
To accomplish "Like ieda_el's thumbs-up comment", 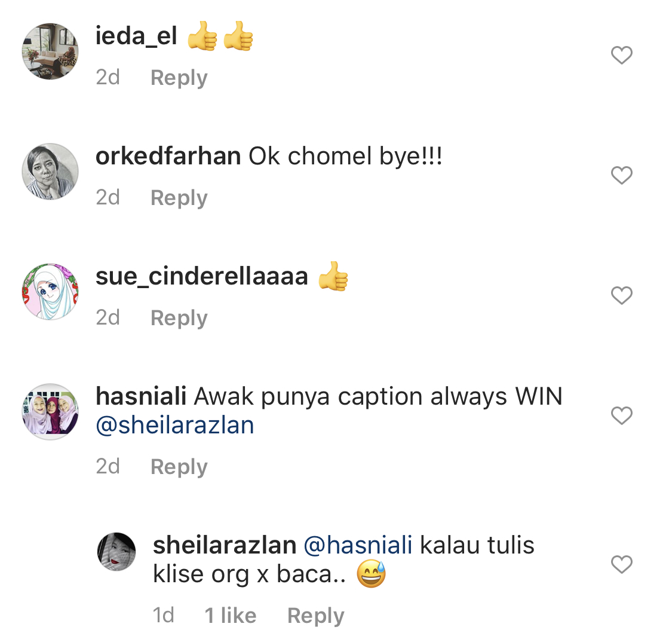I will click(x=621, y=56).
